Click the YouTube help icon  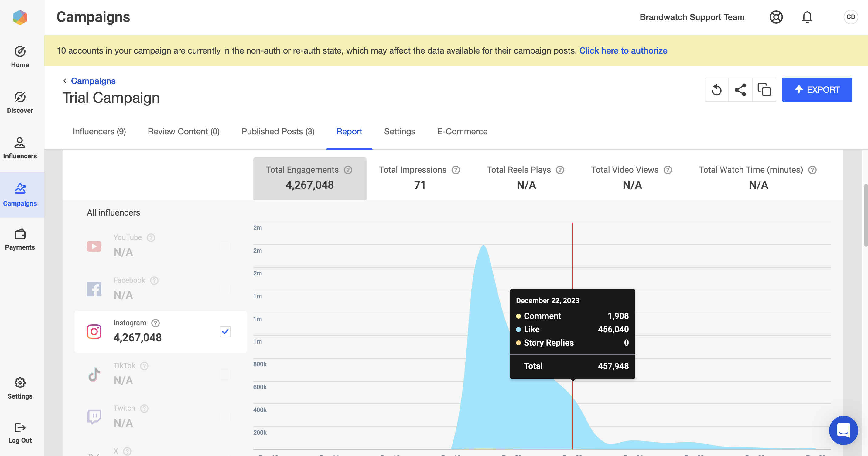click(x=151, y=238)
